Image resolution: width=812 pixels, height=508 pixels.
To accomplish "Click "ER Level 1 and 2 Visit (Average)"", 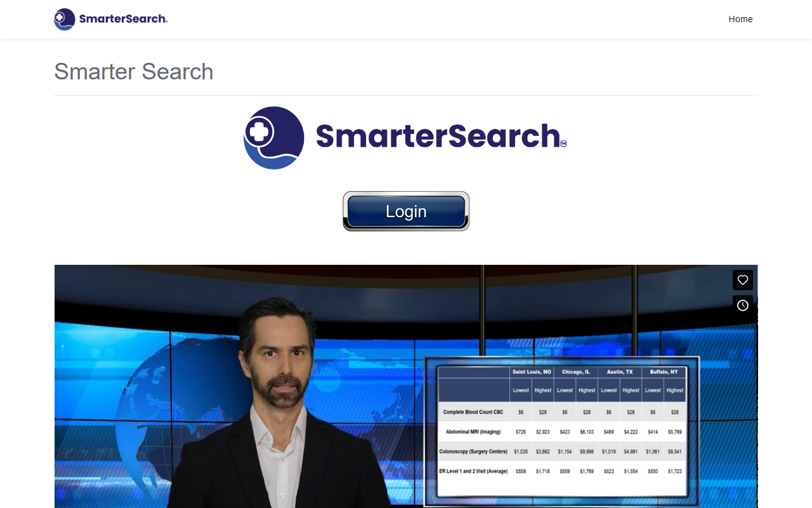I will point(473,471).
